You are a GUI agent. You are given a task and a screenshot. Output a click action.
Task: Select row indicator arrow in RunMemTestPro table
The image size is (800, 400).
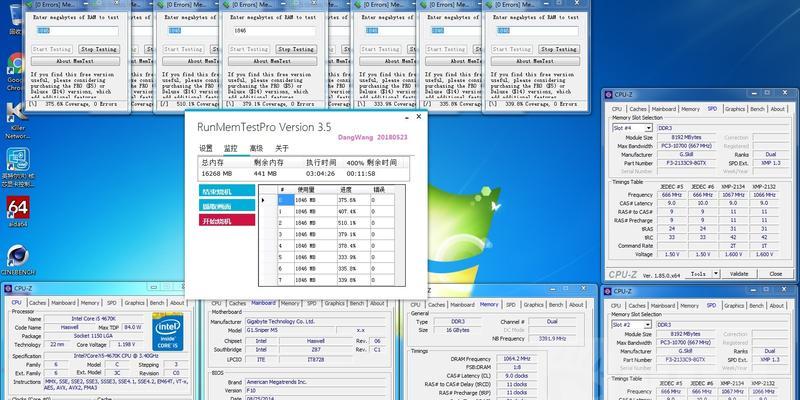tap(264, 200)
